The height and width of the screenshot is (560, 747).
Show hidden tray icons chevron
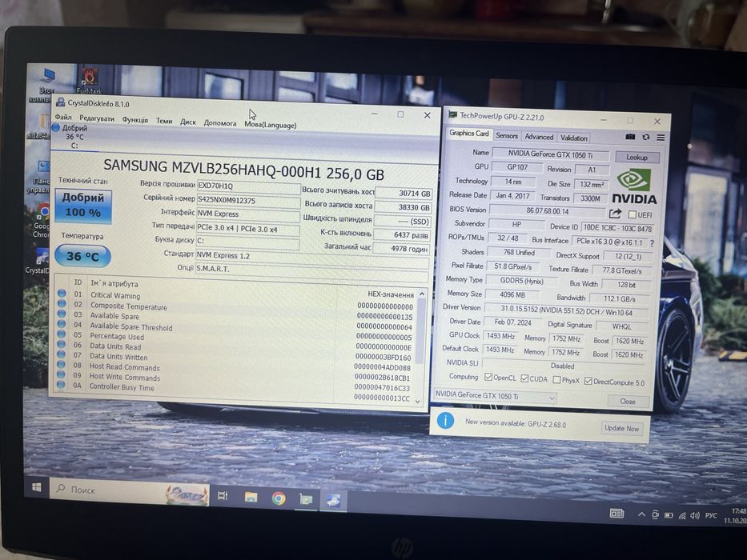[x=641, y=514]
